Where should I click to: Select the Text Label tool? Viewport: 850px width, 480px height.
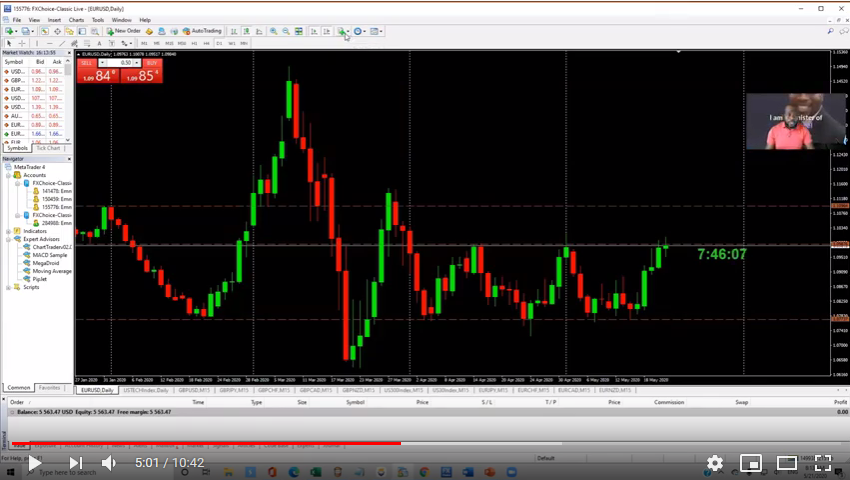pyautogui.click(x=112, y=43)
